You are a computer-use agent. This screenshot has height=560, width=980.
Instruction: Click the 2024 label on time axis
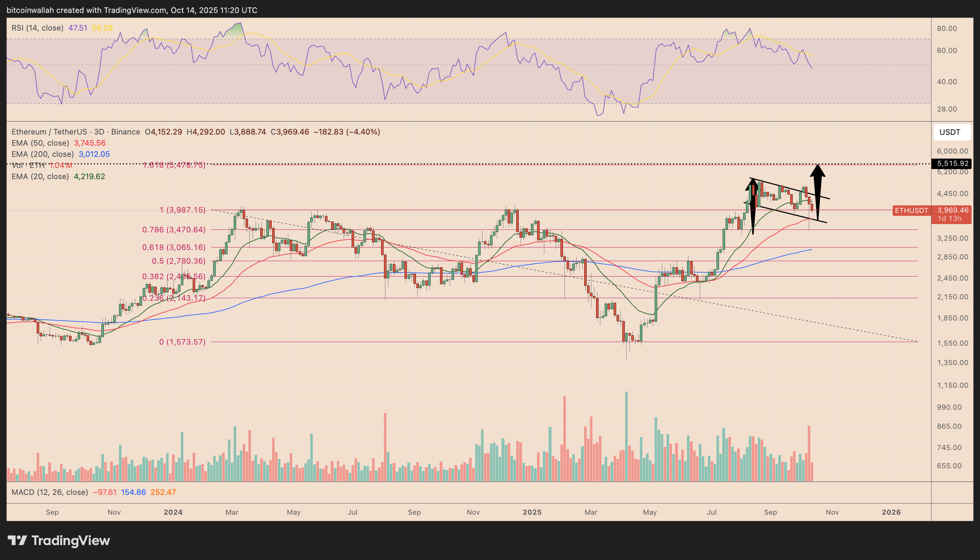[173, 512]
